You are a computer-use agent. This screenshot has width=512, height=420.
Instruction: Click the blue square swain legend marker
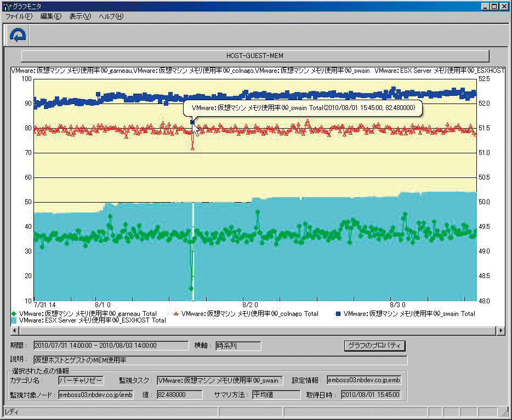tap(338, 314)
